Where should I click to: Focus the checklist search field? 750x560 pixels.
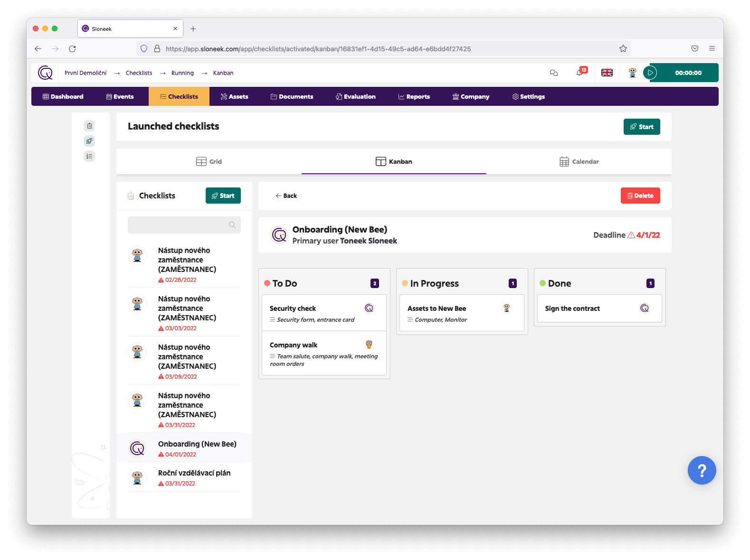click(x=184, y=225)
